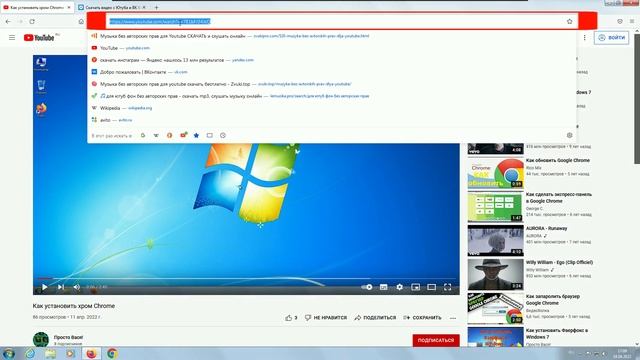Choose the Wikipedia suggestion

(331, 108)
